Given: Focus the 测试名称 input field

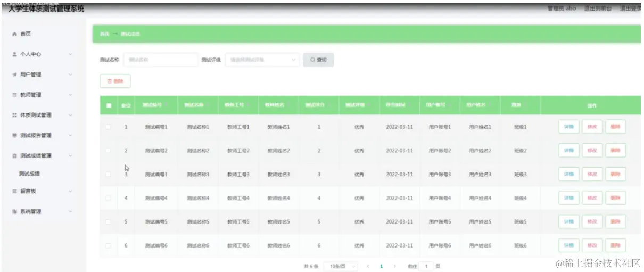Looking at the screenshot, I should click(x=160, y=60).
